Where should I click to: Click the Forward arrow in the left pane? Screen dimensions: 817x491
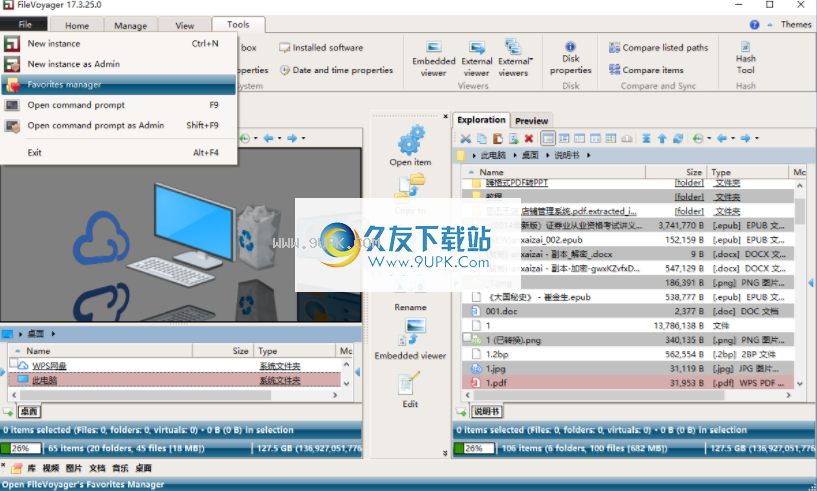[292, 138]
